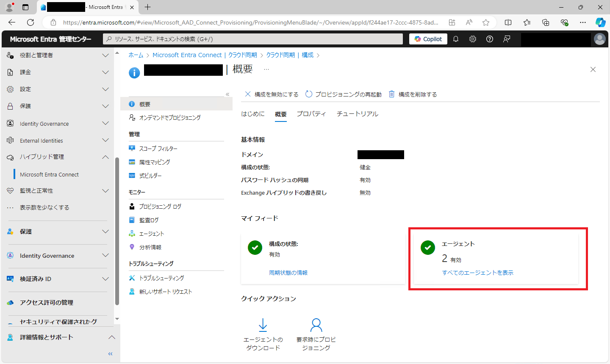Click the browser back arrow
The image size is (610, 364).
[x=12, y=22]
